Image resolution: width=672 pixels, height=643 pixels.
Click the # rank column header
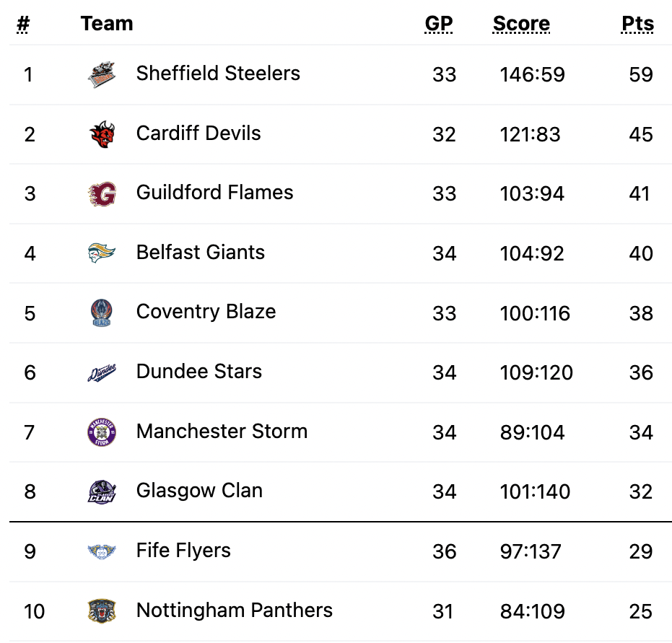pyautogui.click(x=23, y=23)
